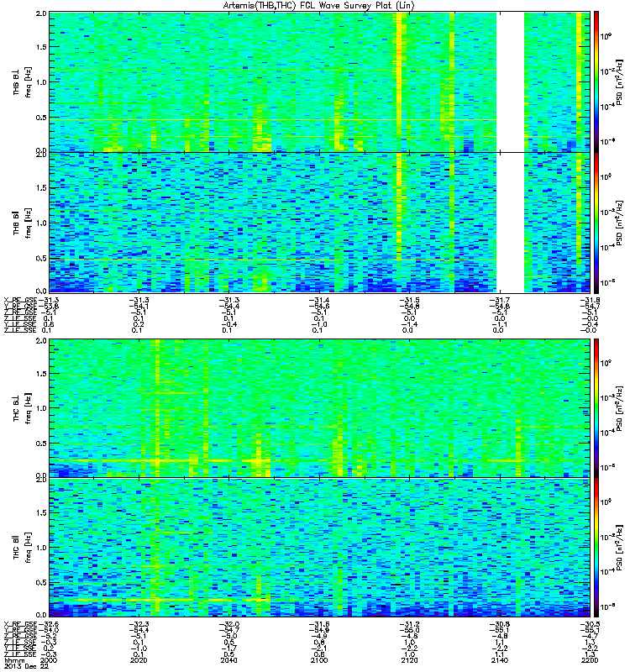
Task: Click THB Y_RE_GSE value '-54.6'
Action: tap(319, 307)
